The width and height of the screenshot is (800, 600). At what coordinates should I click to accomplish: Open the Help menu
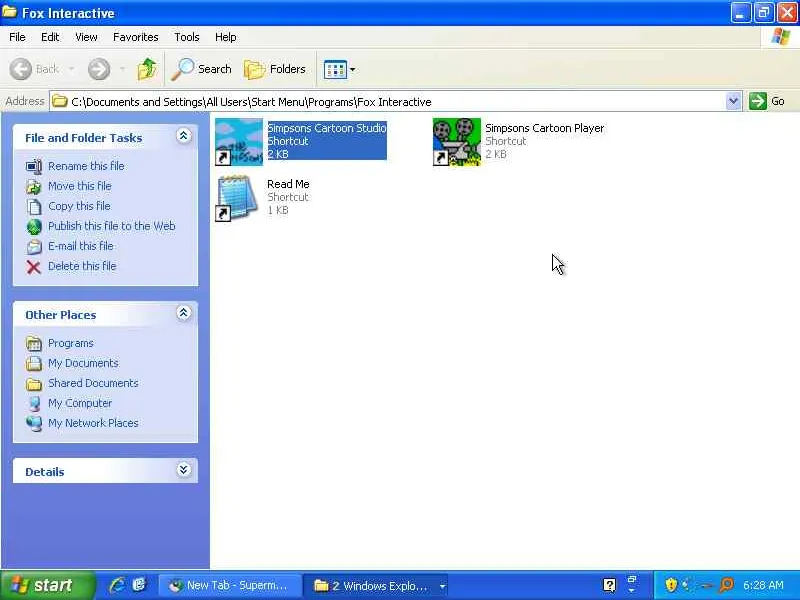pos(226,37)
